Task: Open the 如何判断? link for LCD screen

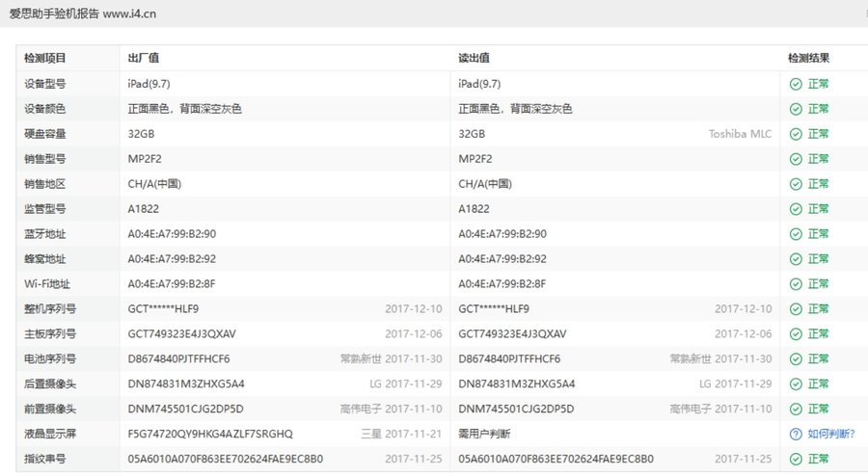Action: (x=831, y=434)
